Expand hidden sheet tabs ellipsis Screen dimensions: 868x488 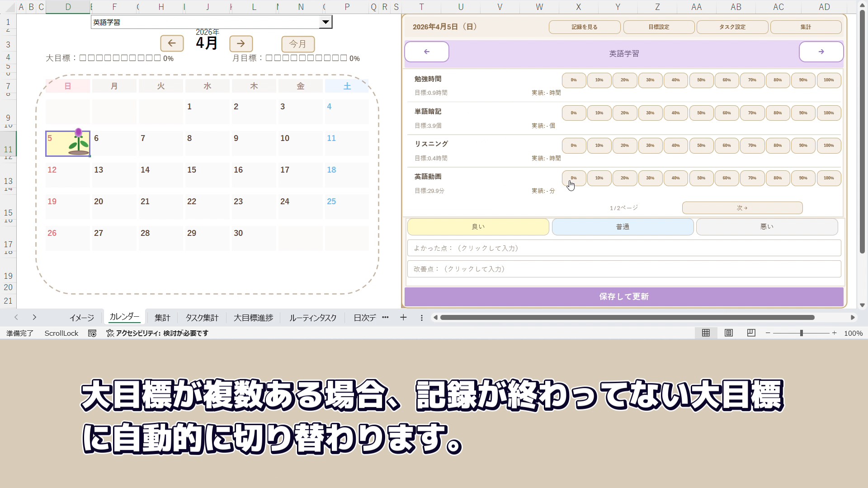click(385, 318)
